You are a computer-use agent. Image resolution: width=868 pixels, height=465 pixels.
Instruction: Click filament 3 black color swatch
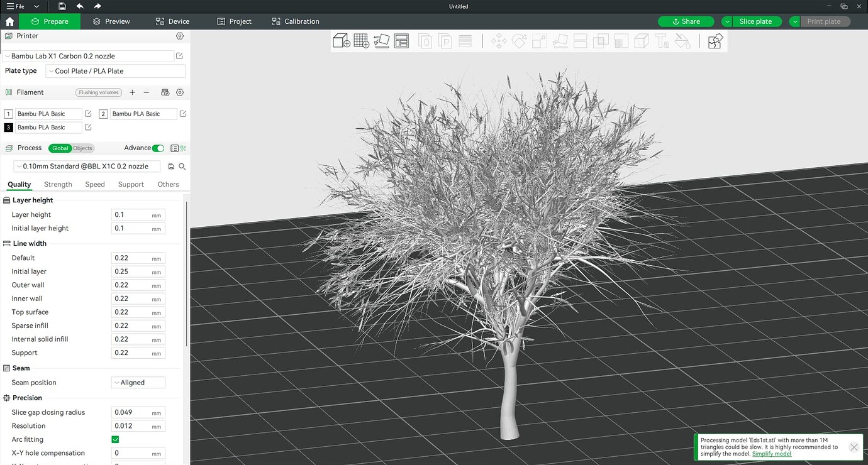[8, 128]
